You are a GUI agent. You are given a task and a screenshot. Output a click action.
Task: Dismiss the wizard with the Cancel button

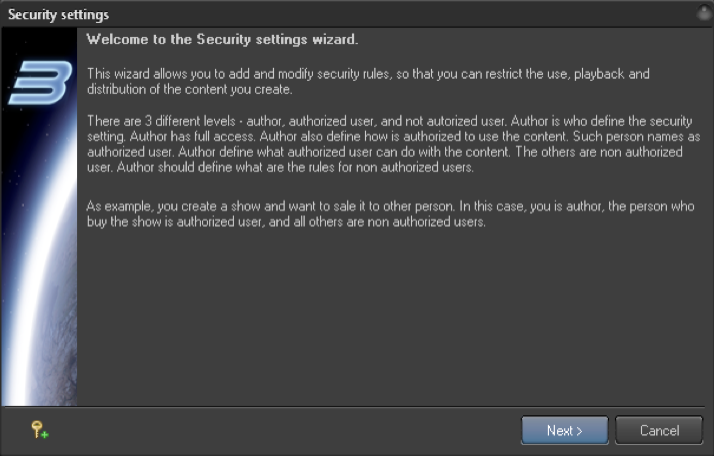[659, 430]
